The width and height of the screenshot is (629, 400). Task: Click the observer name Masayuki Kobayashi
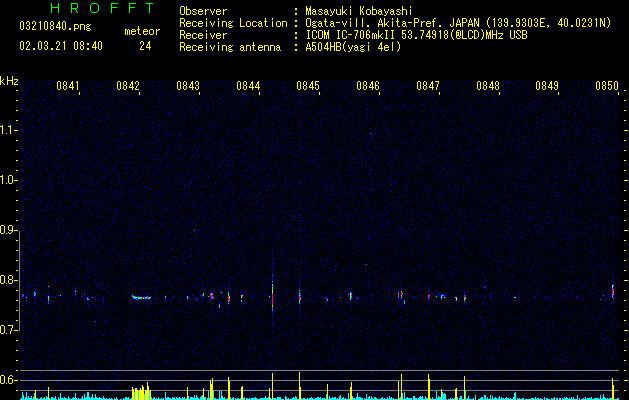coord(359,11)
